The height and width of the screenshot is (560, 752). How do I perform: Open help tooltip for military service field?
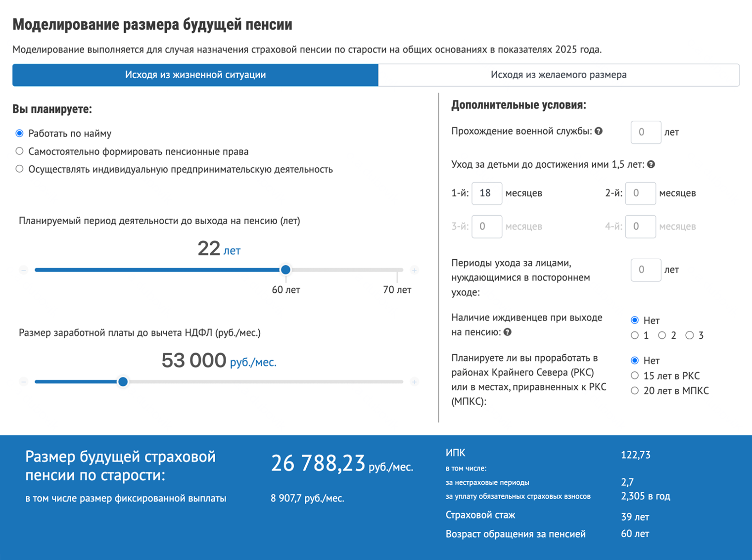pos(599,131)
